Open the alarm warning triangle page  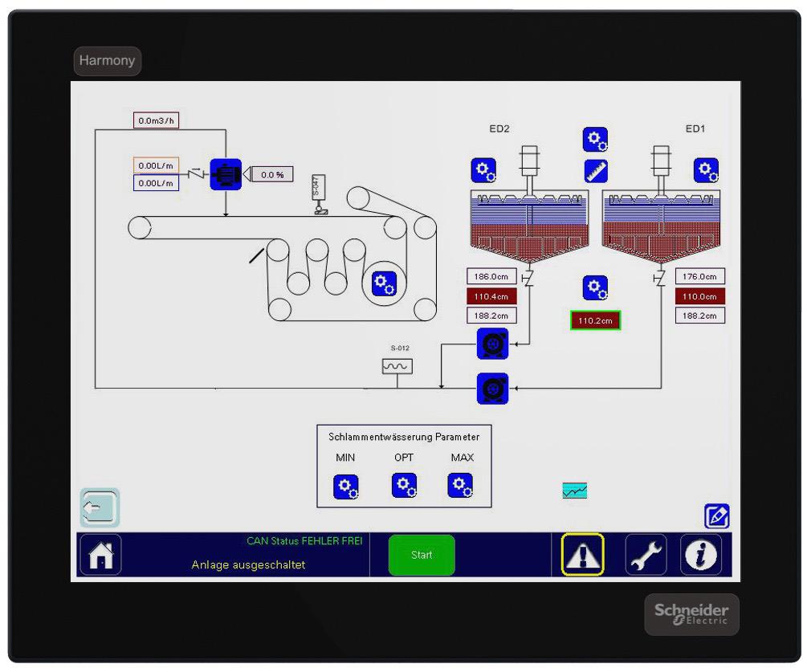pos(582,554)
